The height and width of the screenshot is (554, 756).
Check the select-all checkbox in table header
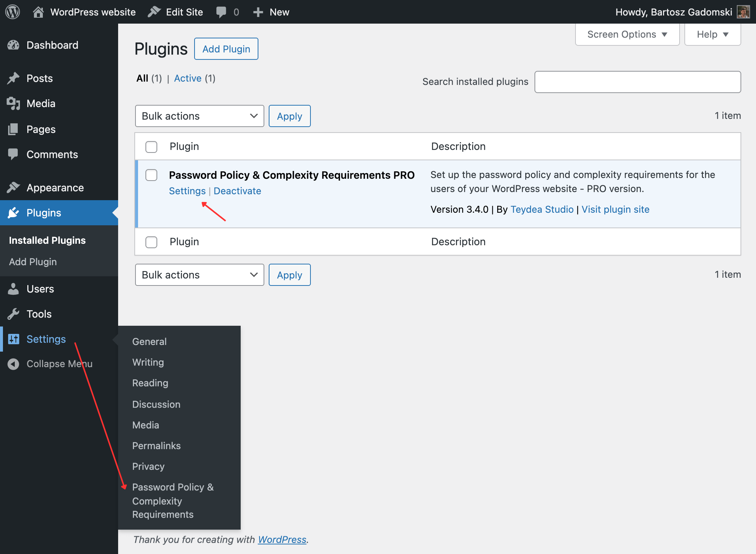point(151,147)
